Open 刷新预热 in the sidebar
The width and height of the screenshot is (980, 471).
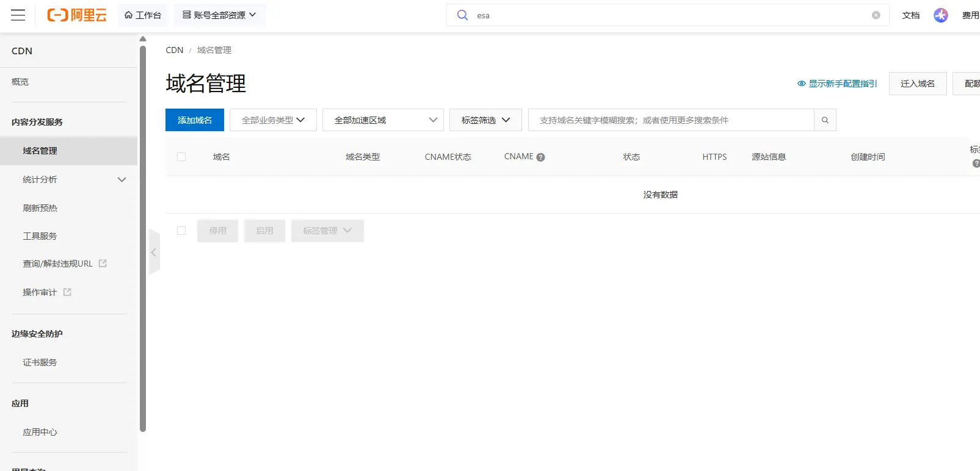point(40,208)
